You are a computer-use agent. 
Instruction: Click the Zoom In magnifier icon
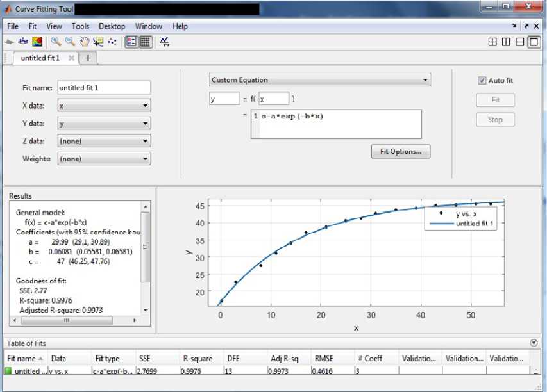click(56, 42)
